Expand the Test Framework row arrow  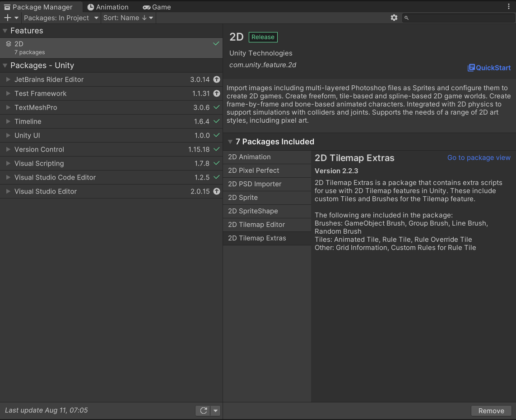tap(8, 93)
